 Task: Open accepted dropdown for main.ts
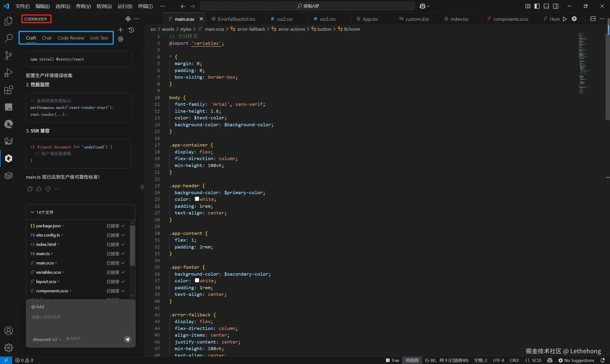116,254
